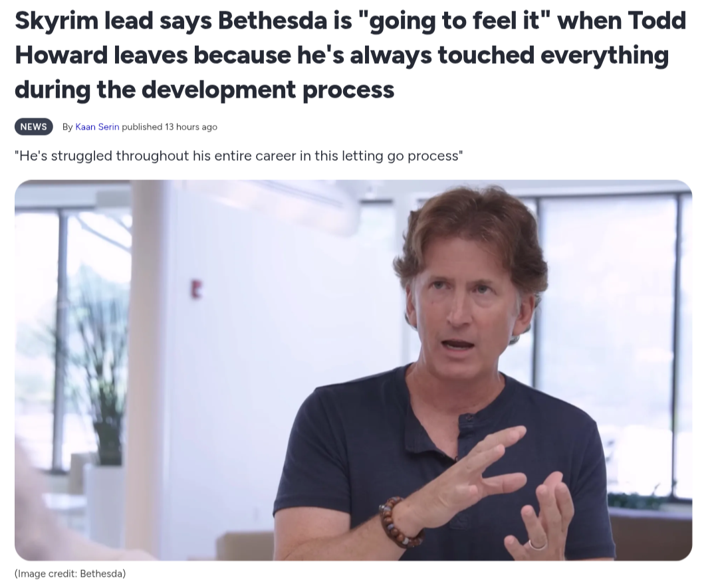The image size is (718, 588).
Task: Click 'during the development process' headline line
Action: 204,89
